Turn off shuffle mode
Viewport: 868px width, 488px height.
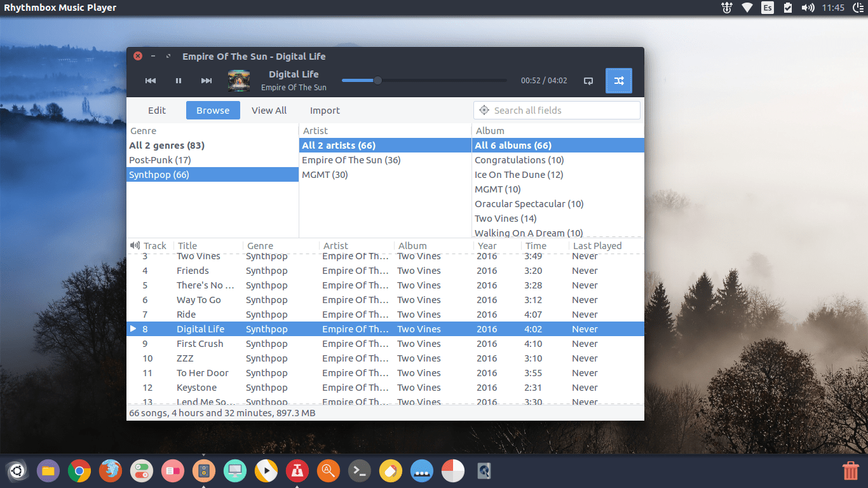pos(619,81)
